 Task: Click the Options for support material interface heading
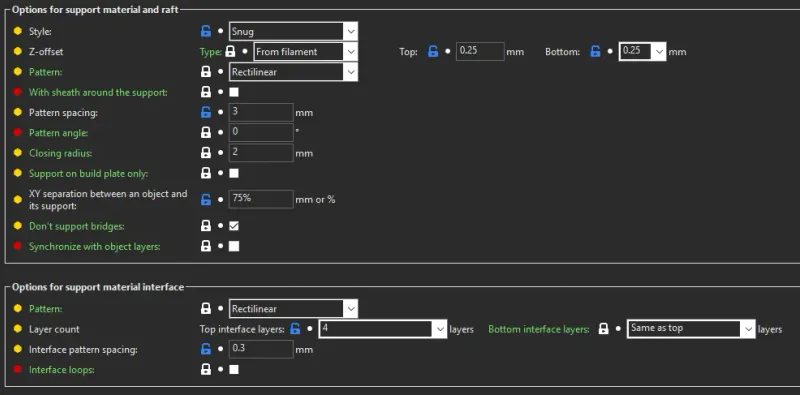(x=98, y=287)
